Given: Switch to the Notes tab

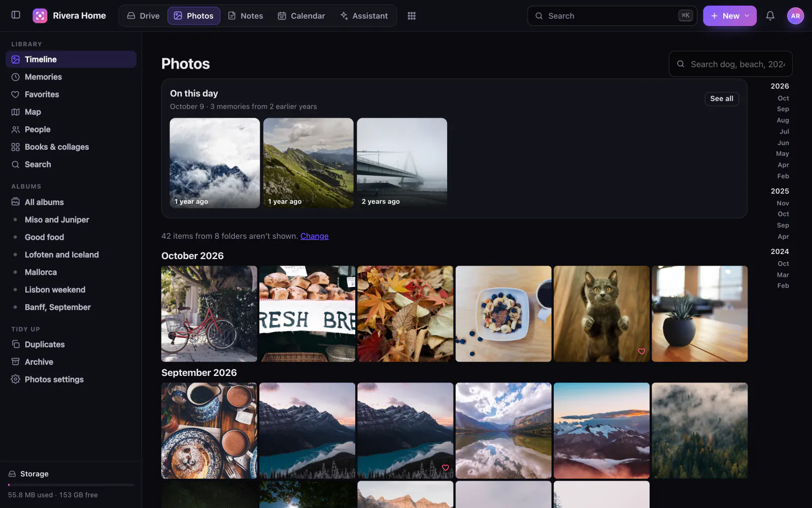Looking at the screenshot, I should (x=246, y=16).
